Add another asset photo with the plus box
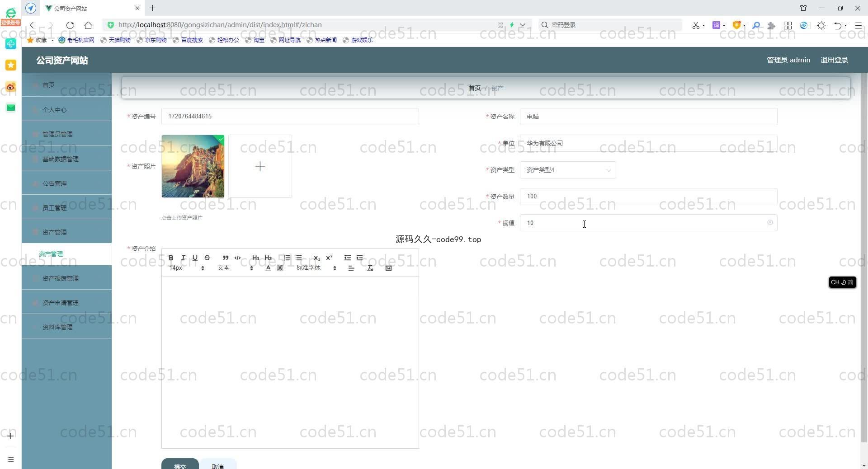The image size is (868, 469). pyautogui.click(x=260, y=166)
